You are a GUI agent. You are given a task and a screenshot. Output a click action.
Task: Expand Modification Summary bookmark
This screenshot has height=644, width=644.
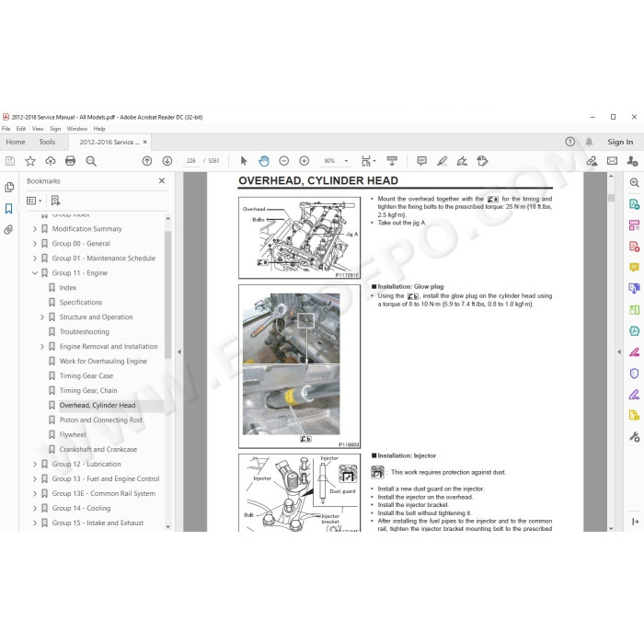point(35,229)
